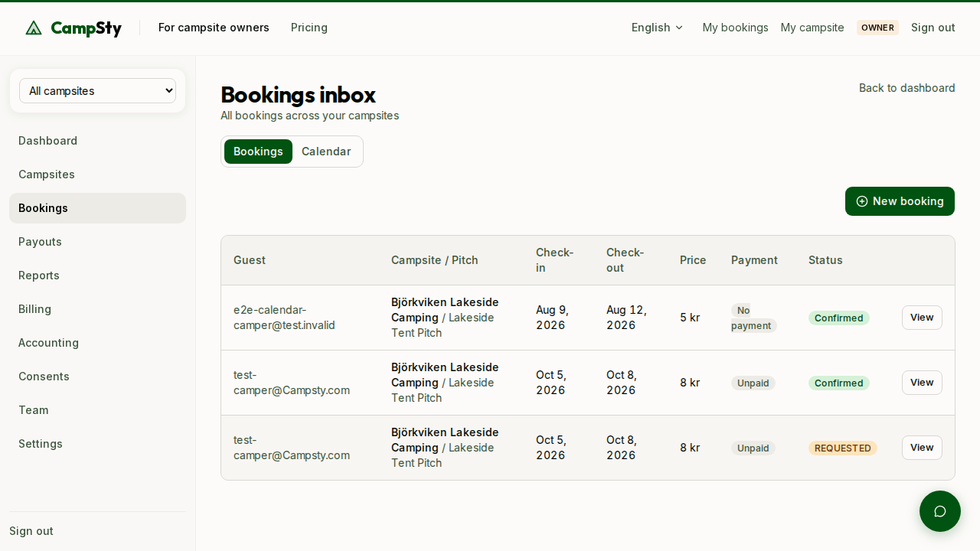The image size is (980, 551).
Task: View the REQUESTED booking
Action: (x=922, y=448)
